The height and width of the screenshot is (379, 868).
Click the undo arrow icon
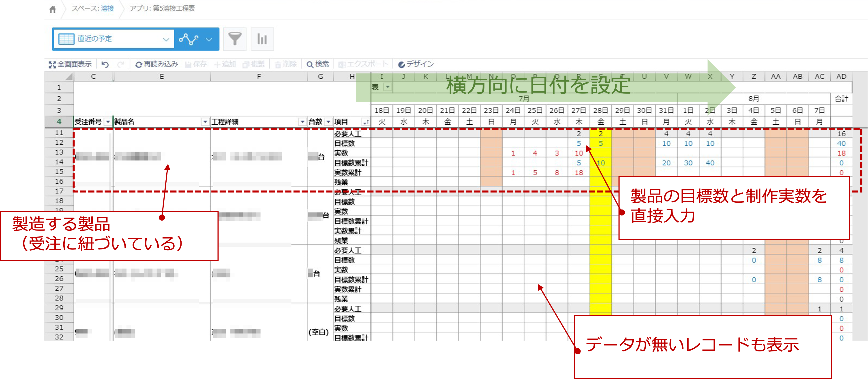tap(105, 64)
